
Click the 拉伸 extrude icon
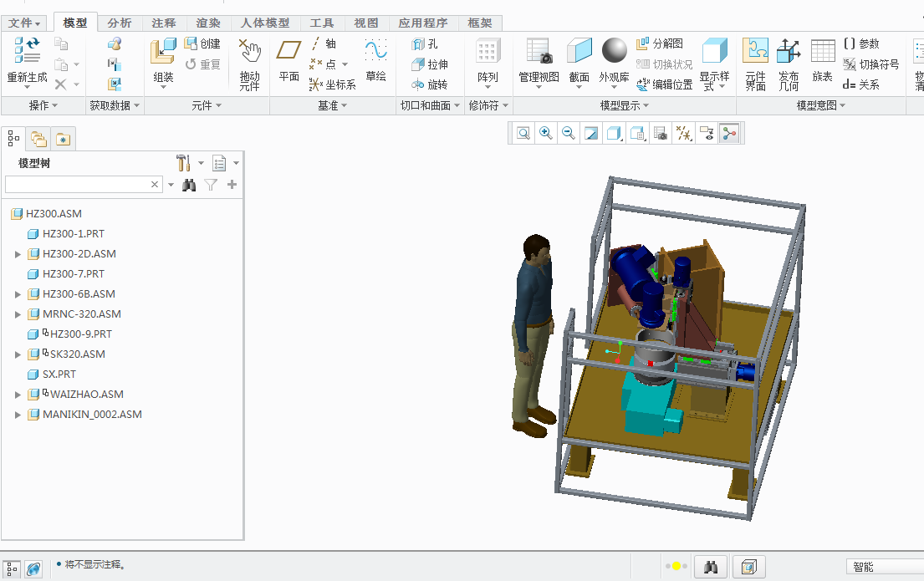click(x=430, y=64)
